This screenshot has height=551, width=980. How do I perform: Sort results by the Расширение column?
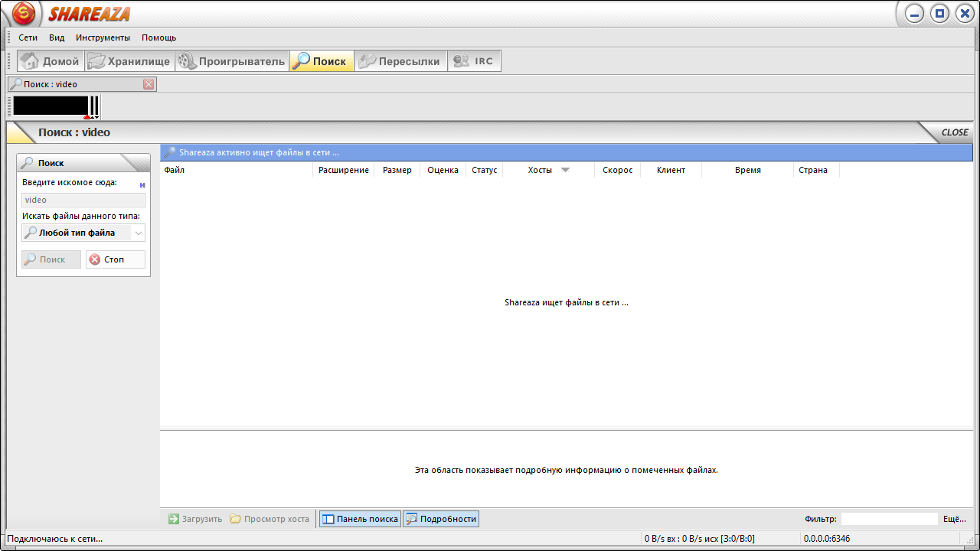click(x=344, y=170)
